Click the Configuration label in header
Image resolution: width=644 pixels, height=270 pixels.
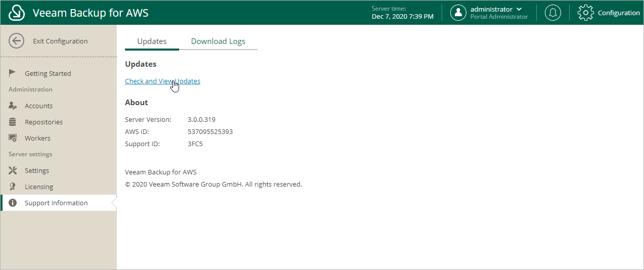(619, 13)
